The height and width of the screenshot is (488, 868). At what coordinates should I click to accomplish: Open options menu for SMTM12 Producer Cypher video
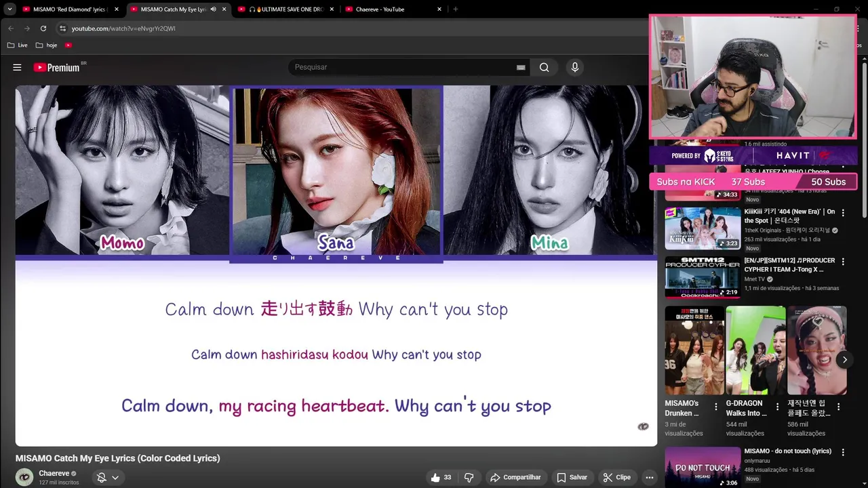[843, 262]
